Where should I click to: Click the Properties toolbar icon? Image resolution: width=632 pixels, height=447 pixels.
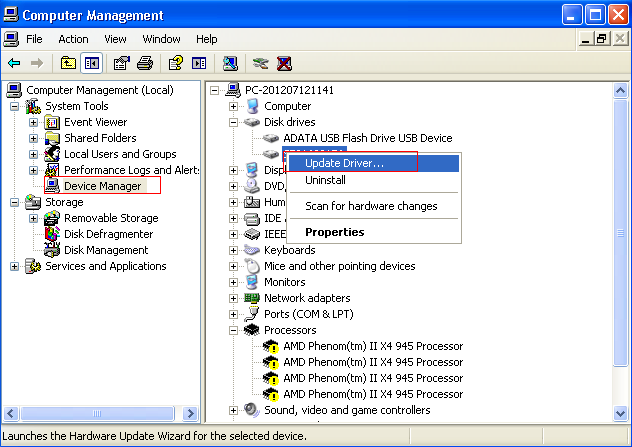(x=121, y=64)
